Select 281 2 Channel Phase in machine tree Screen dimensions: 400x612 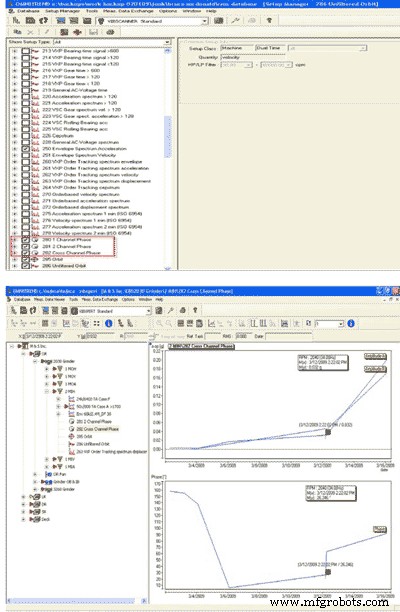[94, 422]
